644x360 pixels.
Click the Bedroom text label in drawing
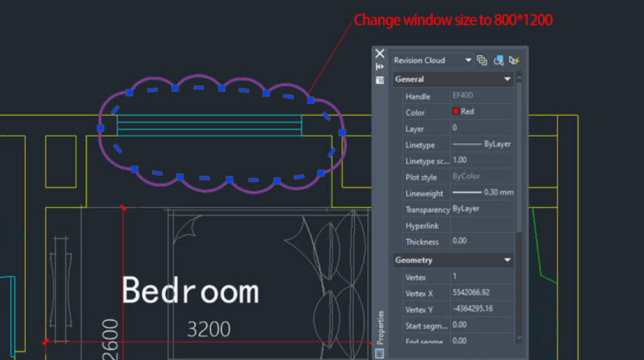[x=191, y=291]
